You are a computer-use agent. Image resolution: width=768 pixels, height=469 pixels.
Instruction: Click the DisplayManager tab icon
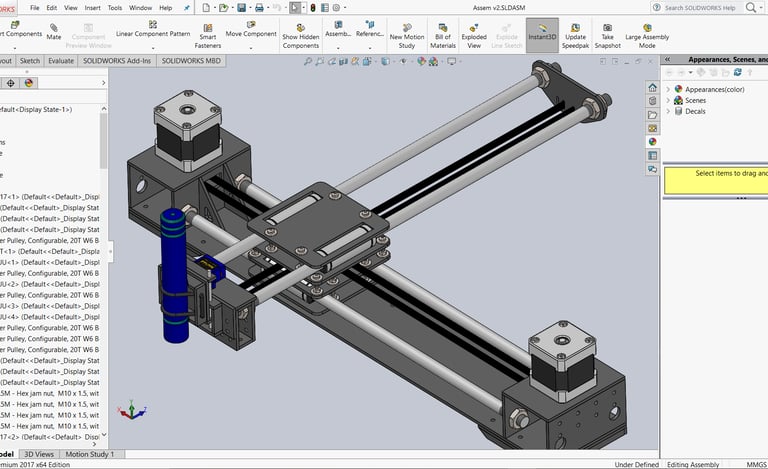[x=28, y=83]
